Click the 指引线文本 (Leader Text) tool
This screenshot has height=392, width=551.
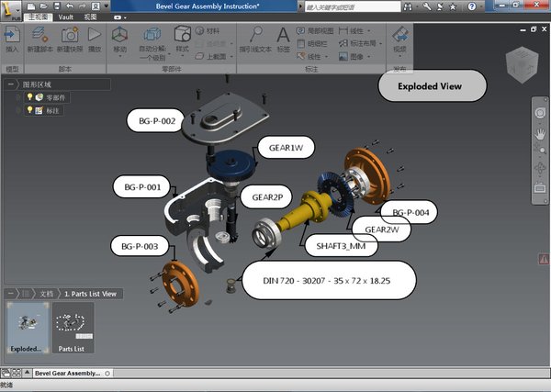pyautogui.click(x=254, y=37)
